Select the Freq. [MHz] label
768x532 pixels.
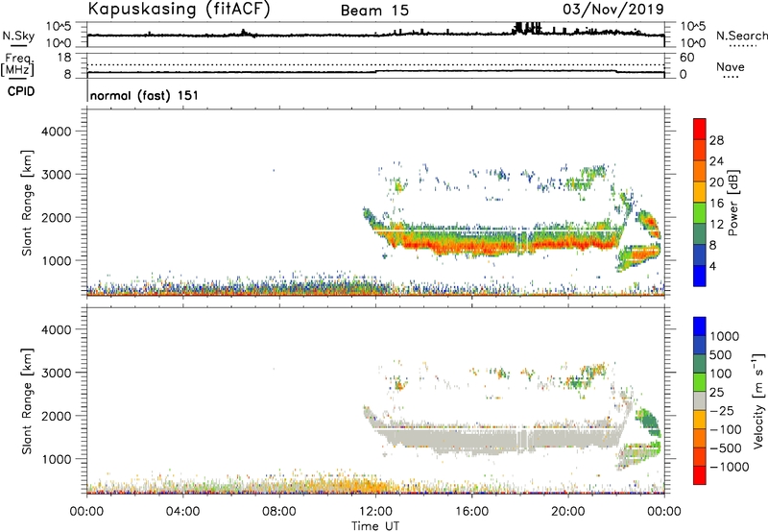coord(17,64)
